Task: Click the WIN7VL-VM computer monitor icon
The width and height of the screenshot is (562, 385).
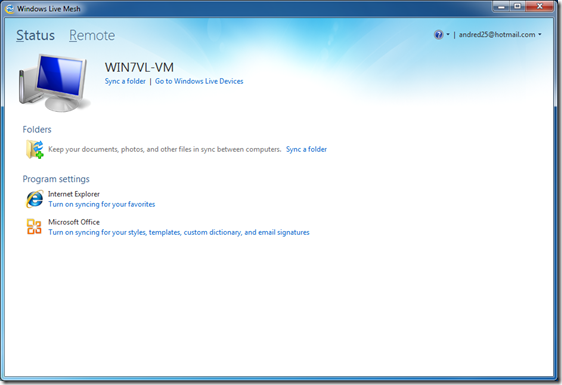Action: [53, 83]
